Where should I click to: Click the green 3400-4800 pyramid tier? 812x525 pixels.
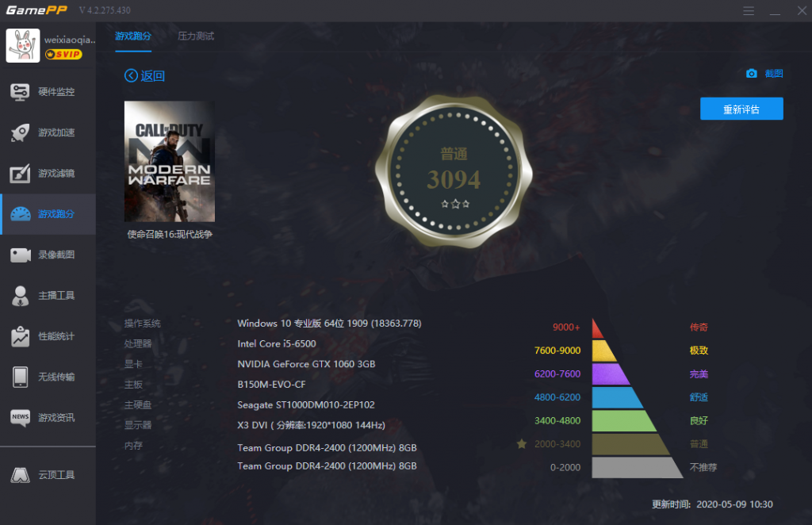(624, 420)
